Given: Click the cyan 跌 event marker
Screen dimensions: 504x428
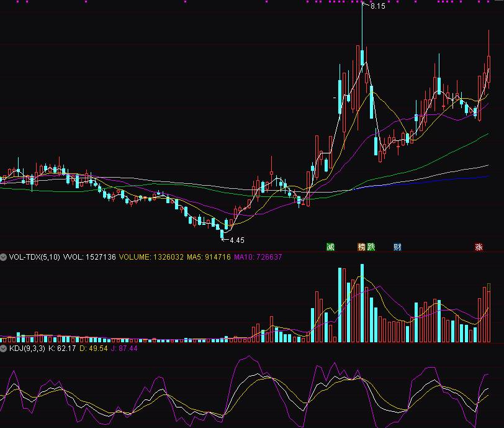Looking at the screenshot, I should 371,247.
